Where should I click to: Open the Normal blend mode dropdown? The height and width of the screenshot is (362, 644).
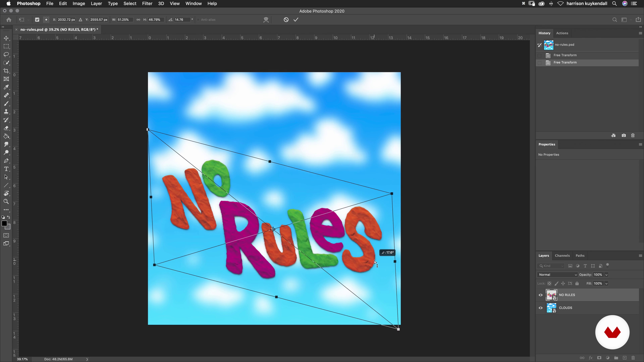[x=557, y=275]
